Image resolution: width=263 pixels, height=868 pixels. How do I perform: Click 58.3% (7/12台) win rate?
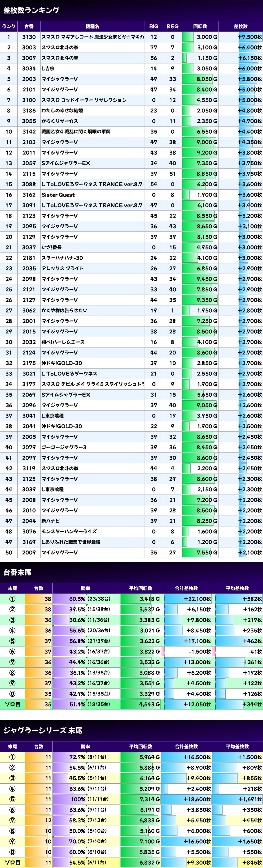pos(88,820)
